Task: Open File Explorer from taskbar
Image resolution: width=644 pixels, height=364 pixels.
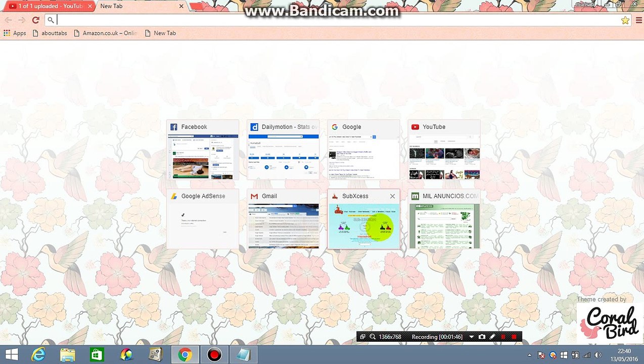Action: coord(68,355)
